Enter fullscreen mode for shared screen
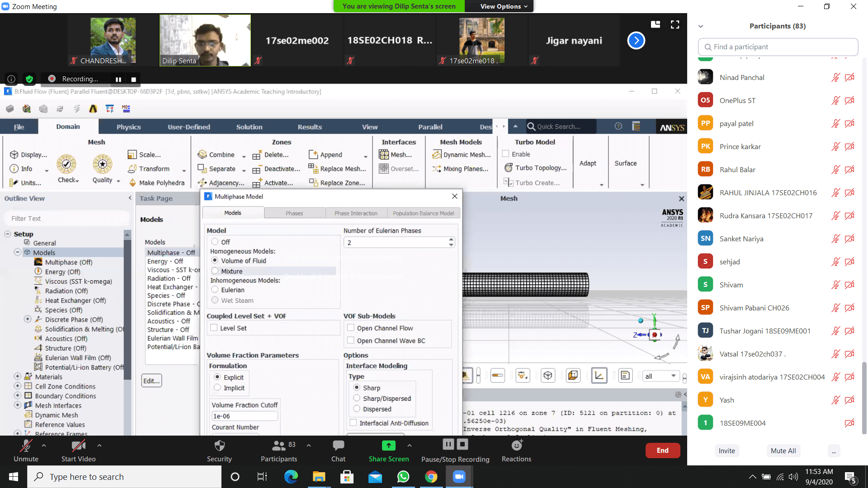This screenshot has width=868, height=488. 675,25
